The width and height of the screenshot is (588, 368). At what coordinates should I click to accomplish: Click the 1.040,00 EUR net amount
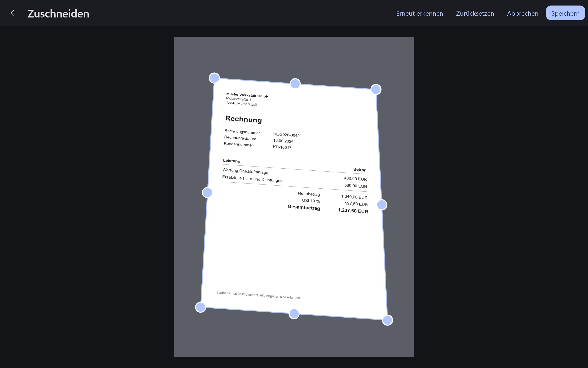(354, 197)
